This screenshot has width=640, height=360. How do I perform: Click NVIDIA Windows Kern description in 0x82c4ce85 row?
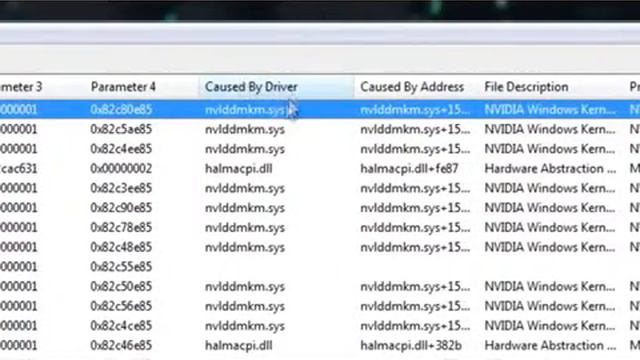[550, 325]
